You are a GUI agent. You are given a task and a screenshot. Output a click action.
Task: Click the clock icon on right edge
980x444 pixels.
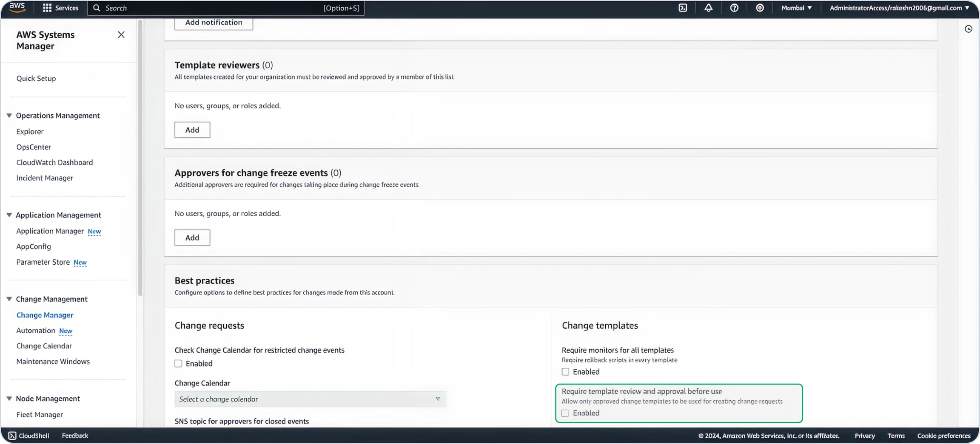(969, 29)
